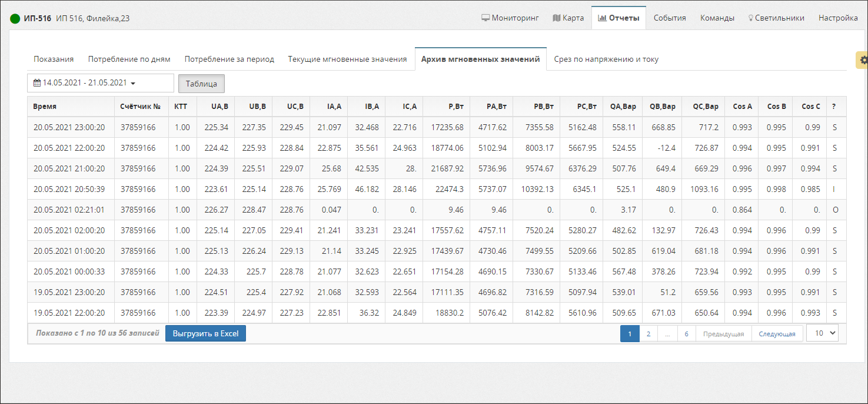Jump to page 6 in pagination
The width and height of the screenshot is (868, 404).
(686, 334)
